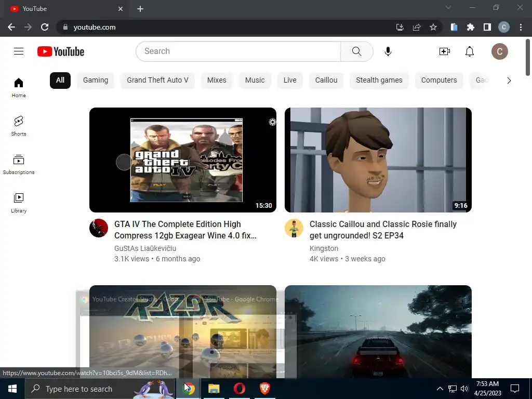The width and height of the screenshot is (532, 399).
Task: Click the Windows taskbar search box
Action: tap(100, 389)
